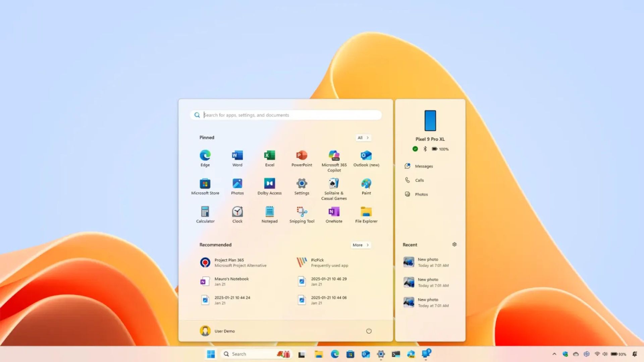Screen dimensions: 644x362
Task: Launch Microsoft Edge from pinned apps
Action: [205, 155]
